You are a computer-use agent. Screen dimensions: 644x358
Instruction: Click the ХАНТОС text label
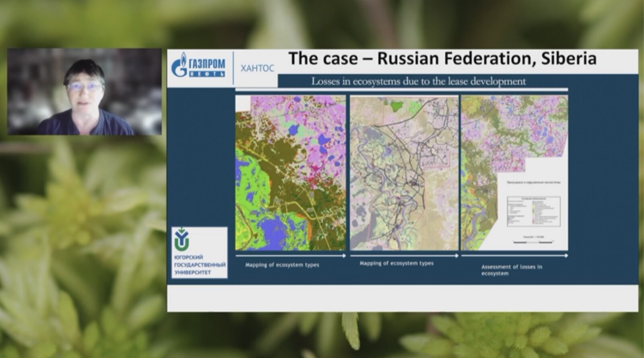[257, 68]
